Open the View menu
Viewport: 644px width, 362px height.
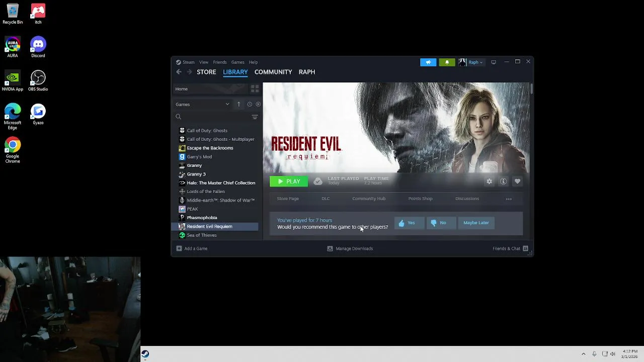click(204, 62)
